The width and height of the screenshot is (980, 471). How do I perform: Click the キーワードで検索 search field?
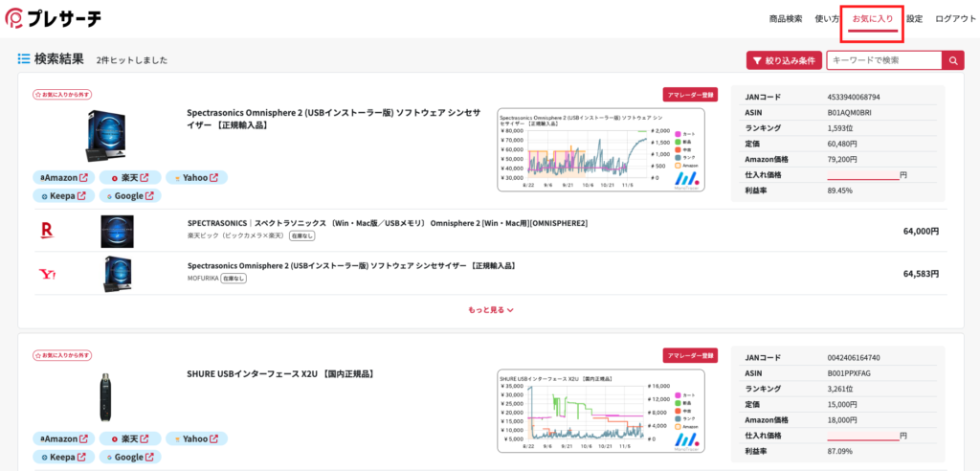pos(884,60)
